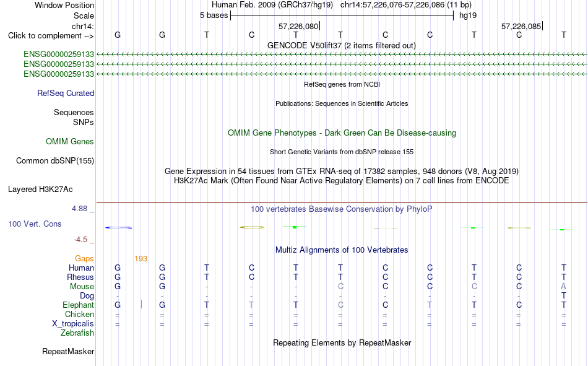The width and height of the screenshot is (588, 366).
Task: Click the -4.5 PhyloP lower value
Action: [80, 240]
